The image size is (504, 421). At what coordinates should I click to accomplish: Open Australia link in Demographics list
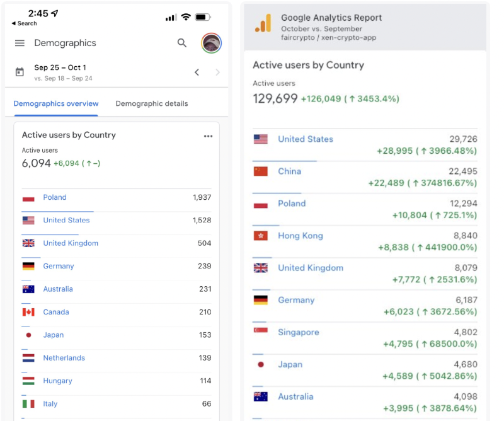pos(58,289)
